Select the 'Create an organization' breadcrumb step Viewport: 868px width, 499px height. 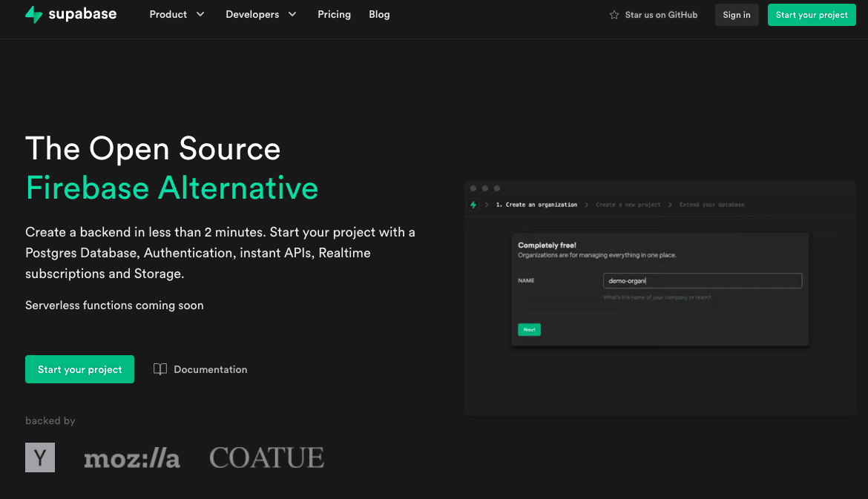pyautogui.click(x=536, y=205)
